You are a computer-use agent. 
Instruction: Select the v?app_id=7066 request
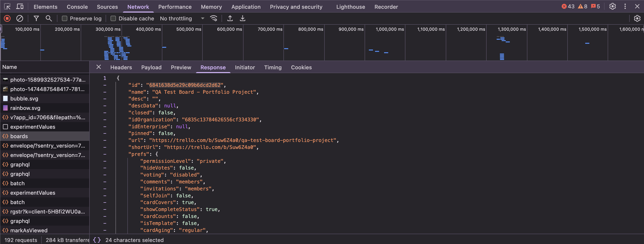45,118
